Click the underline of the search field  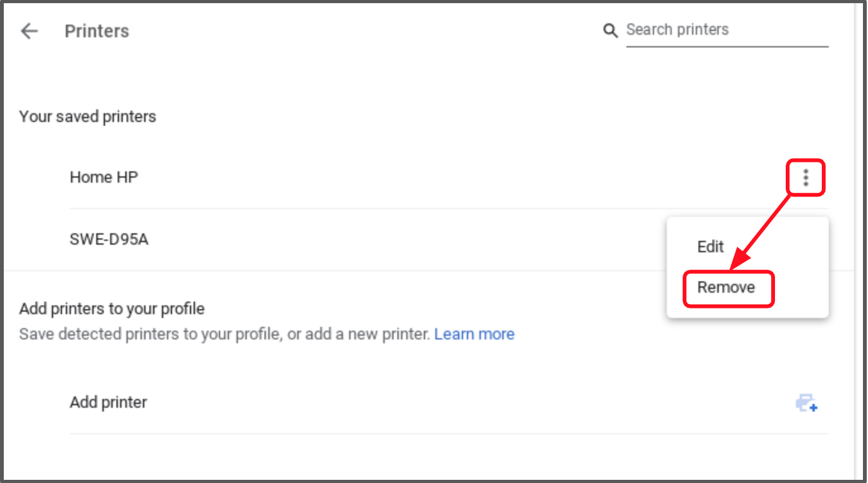[726, 47]
